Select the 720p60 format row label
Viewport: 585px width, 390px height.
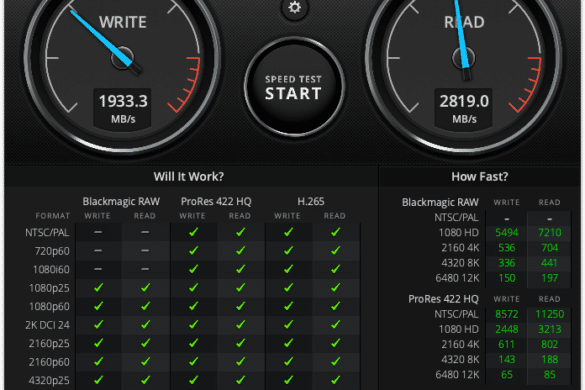pos(52,251)
